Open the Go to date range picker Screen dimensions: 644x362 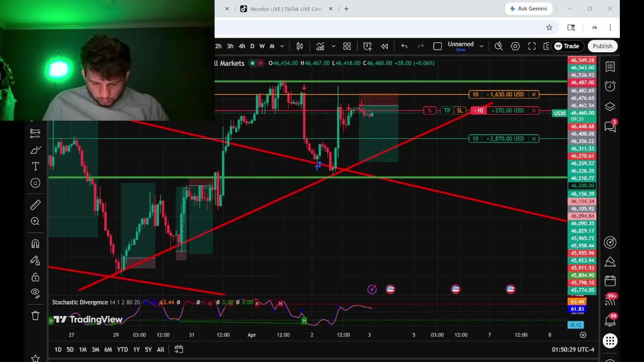(x=179, y=349)
